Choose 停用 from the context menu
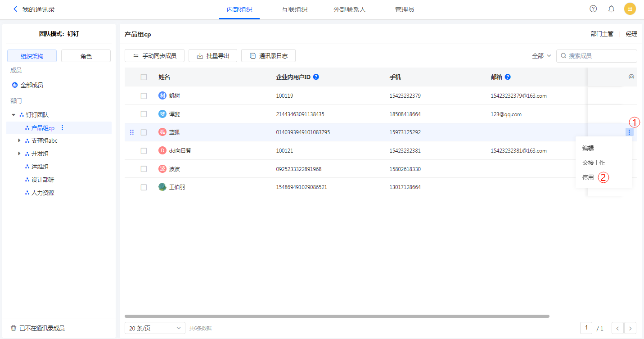The height and width of the screenshot is (339, 644). coord(588,177)
